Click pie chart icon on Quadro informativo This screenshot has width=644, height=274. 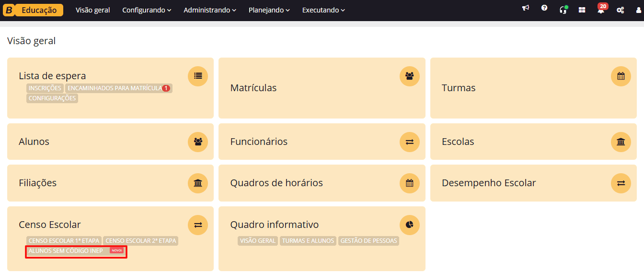tap(410, 225)
